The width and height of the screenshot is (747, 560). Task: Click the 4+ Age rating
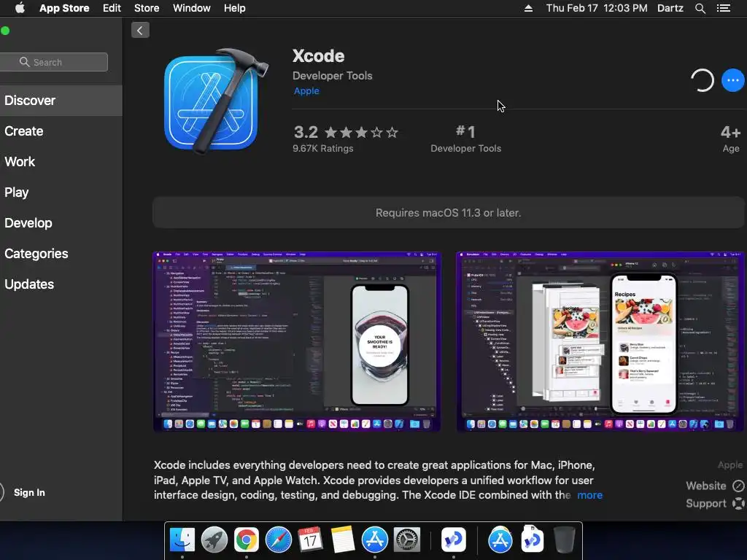[x=730, y=139]
